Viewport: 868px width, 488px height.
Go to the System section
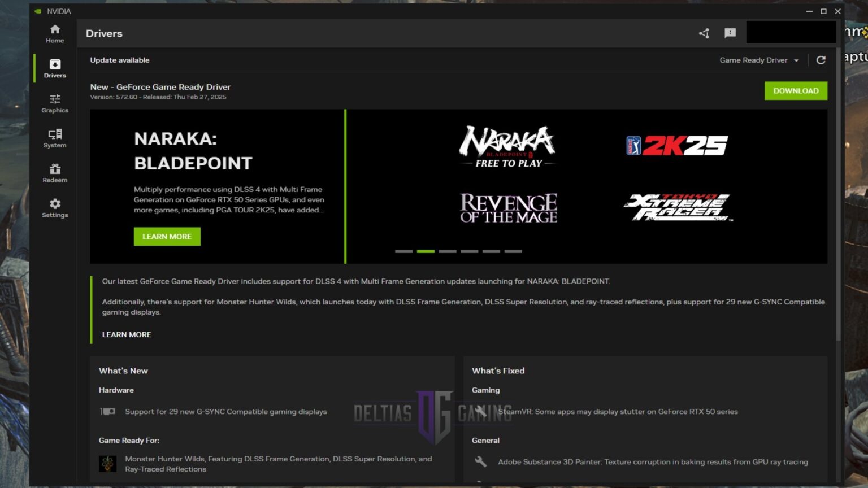point(55,138)
